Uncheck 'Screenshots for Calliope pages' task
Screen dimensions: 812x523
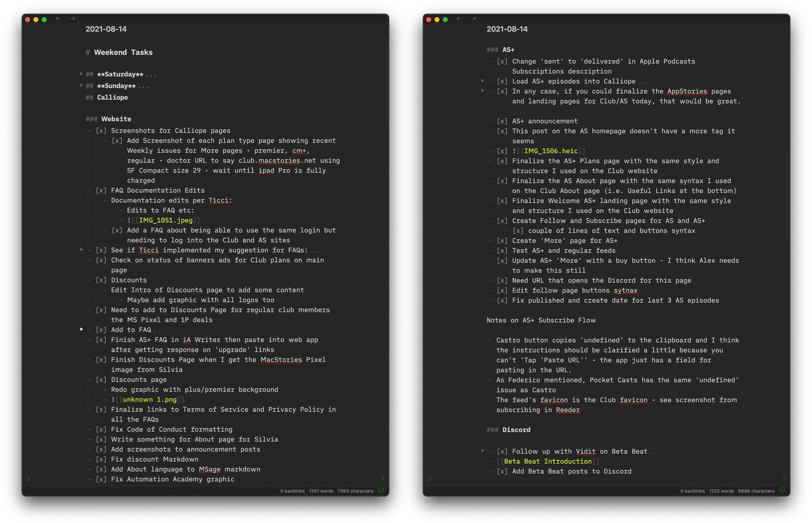click(x=101, y=131)
